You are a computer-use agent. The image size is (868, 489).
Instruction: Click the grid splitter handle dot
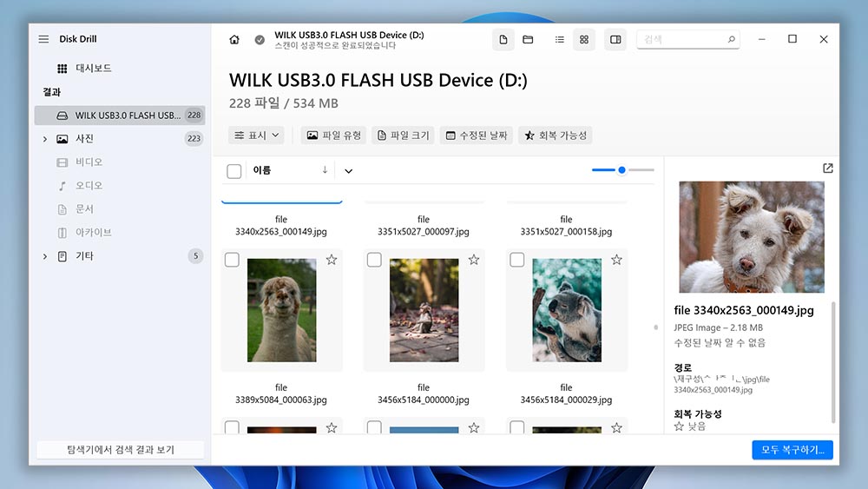pos(656,327)
